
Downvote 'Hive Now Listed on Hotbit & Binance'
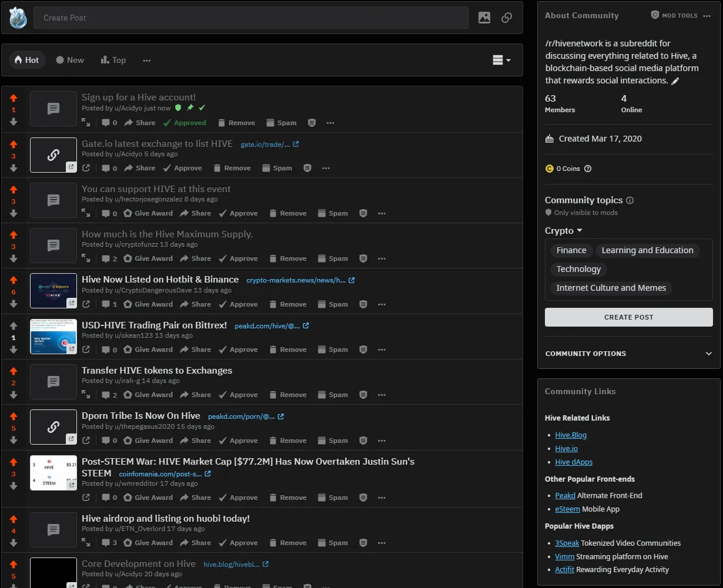[14, 304]
